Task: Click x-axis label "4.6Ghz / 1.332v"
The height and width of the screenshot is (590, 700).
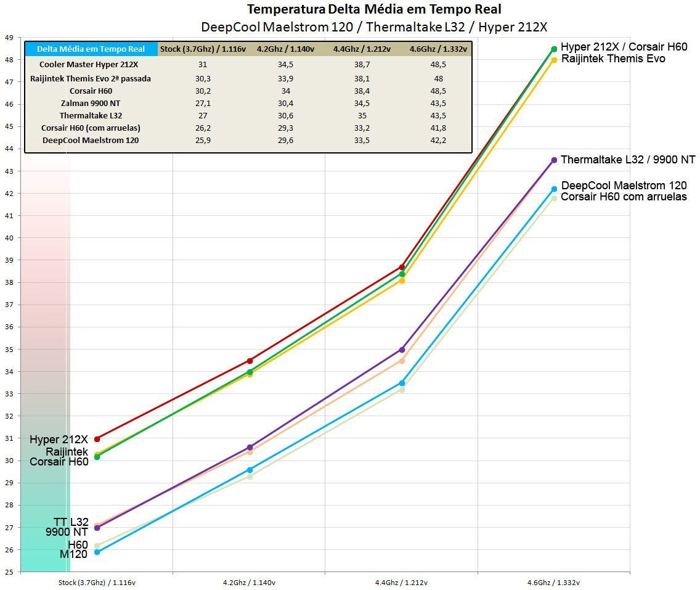Action: [x=553, y=583]
